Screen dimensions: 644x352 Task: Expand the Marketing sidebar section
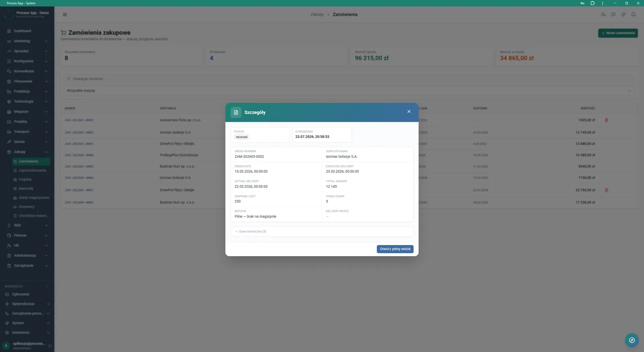coord(27,41)
